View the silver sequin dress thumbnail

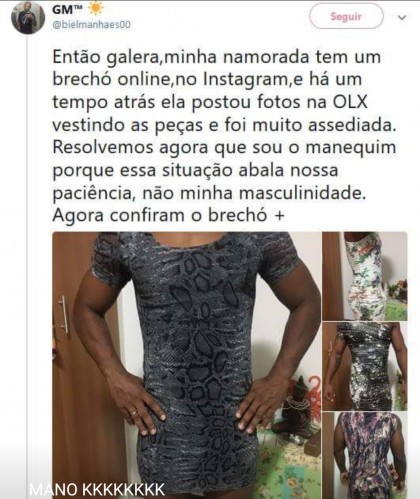tap(365, 366)
